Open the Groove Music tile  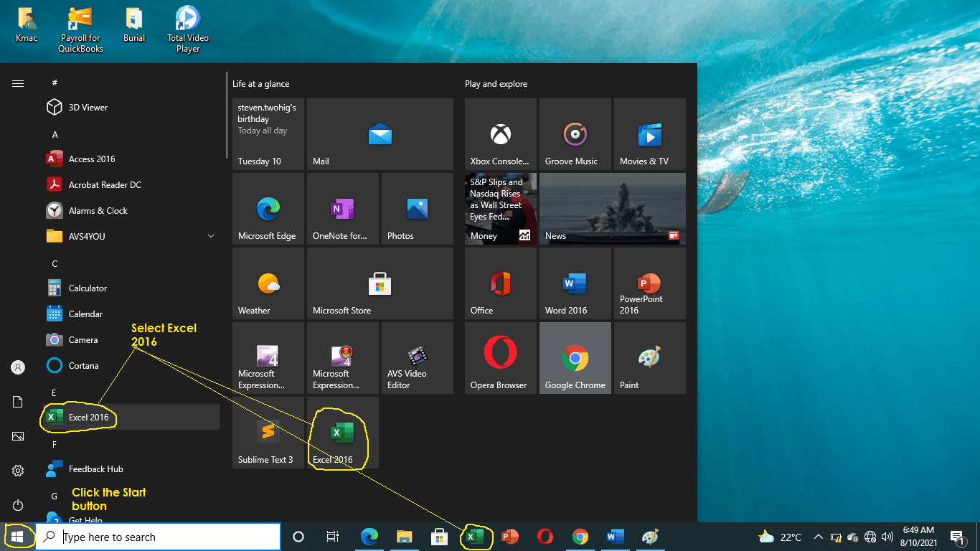coord(575,134)
